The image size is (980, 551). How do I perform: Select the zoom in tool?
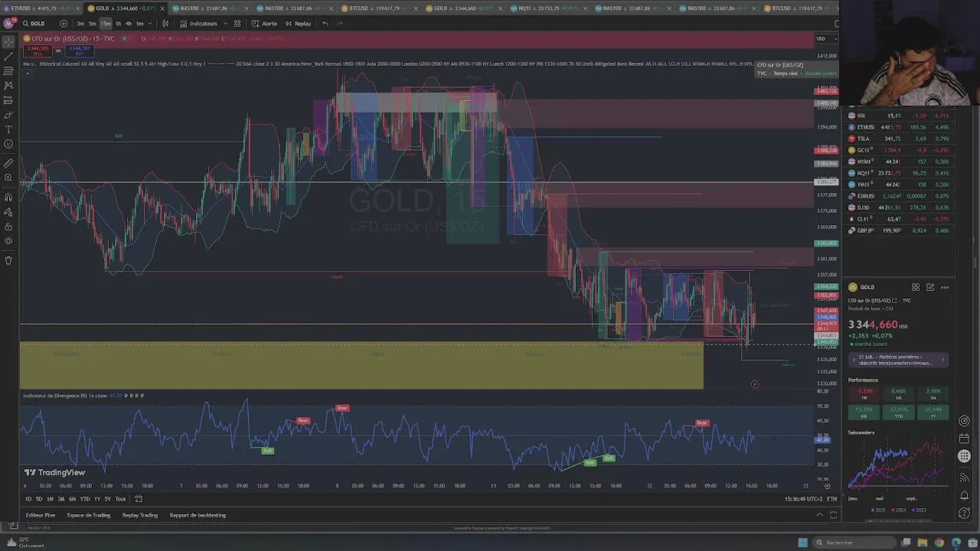(x=8, y=178)
